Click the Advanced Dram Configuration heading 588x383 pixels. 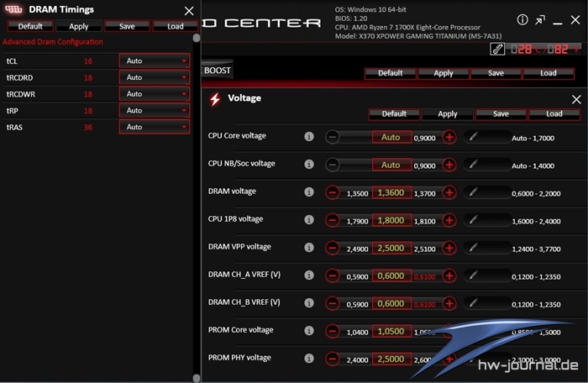(52, 42)
